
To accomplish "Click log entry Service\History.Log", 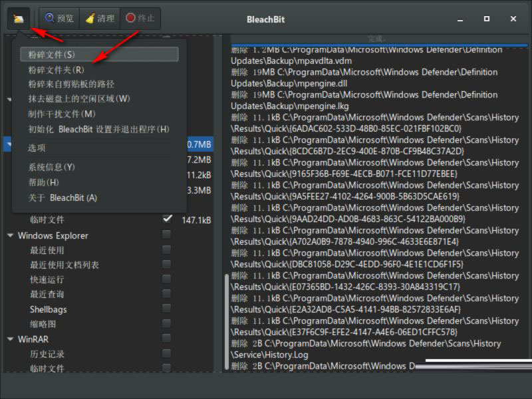I will point(366,349).
